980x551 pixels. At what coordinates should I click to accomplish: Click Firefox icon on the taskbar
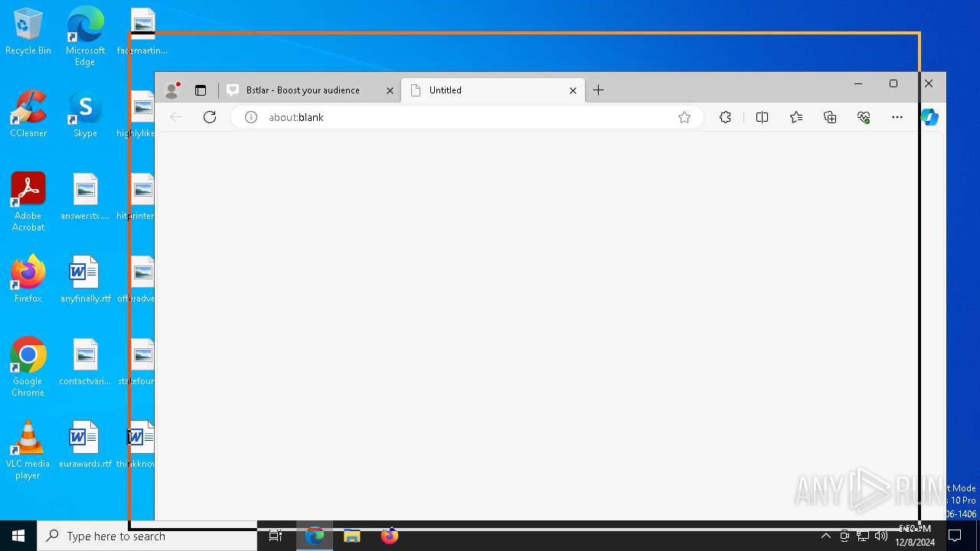[390, 536]
